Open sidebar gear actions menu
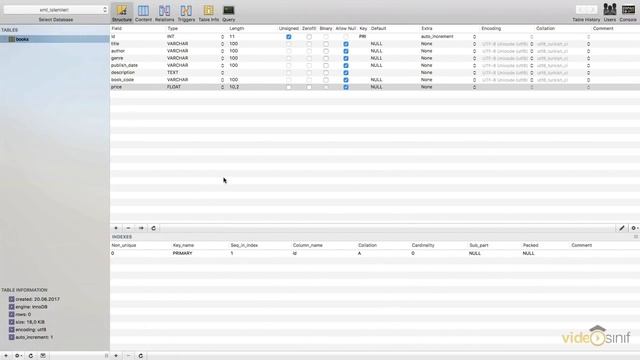The image size is (640, 360). click(18, 356)
